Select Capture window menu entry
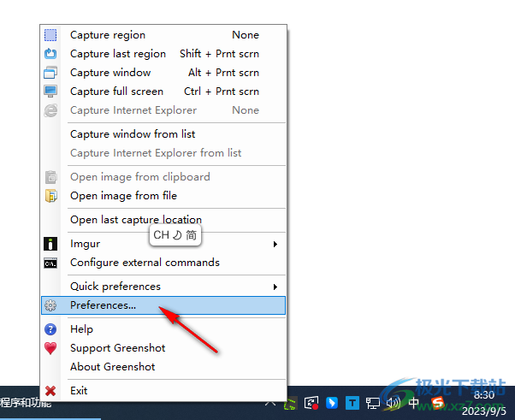The height and width of the screenshot is (420, 515). [163, 73]
